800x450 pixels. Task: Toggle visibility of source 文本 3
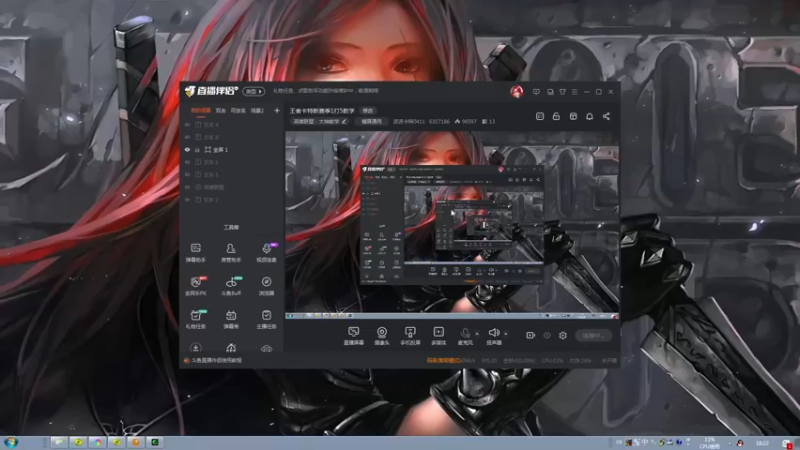point(187,162)
